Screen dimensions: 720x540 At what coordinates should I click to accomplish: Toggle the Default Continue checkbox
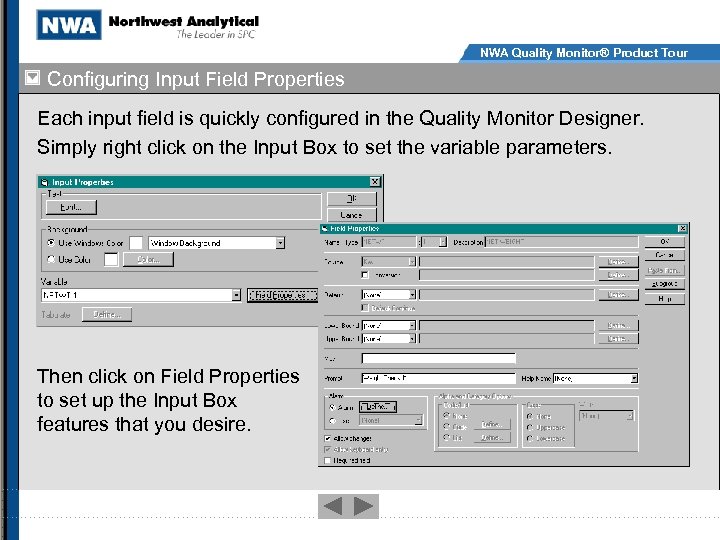(365, 308)
